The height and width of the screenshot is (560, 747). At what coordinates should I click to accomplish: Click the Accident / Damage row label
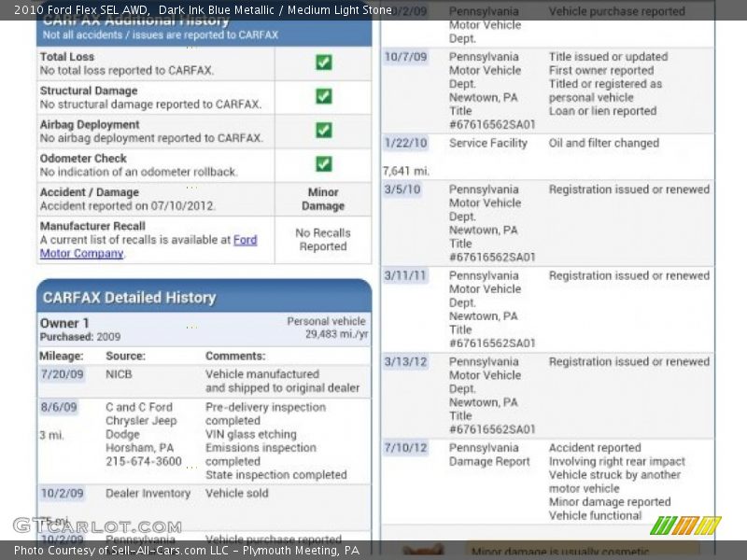coord(90,192)
